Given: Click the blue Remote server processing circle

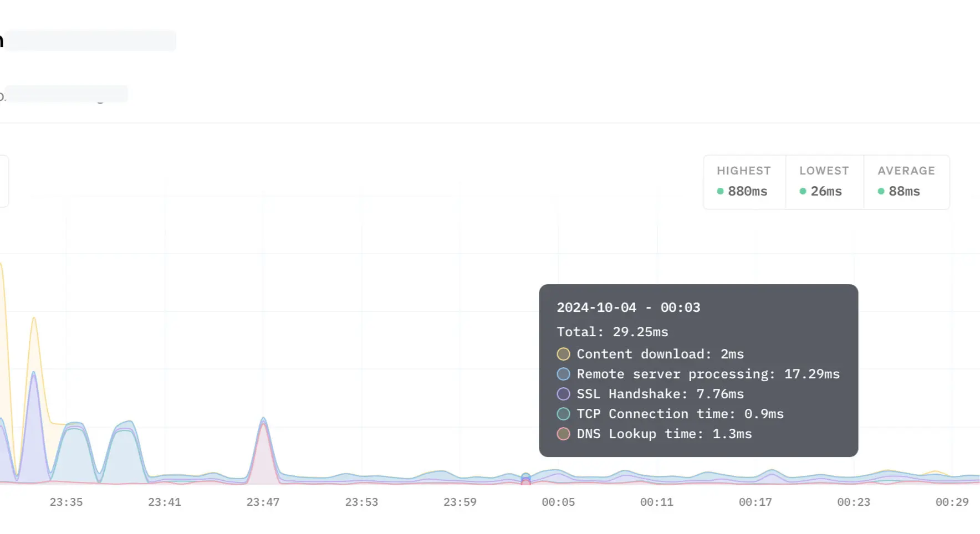Looking at the screenshot, I should click(563, 374).
